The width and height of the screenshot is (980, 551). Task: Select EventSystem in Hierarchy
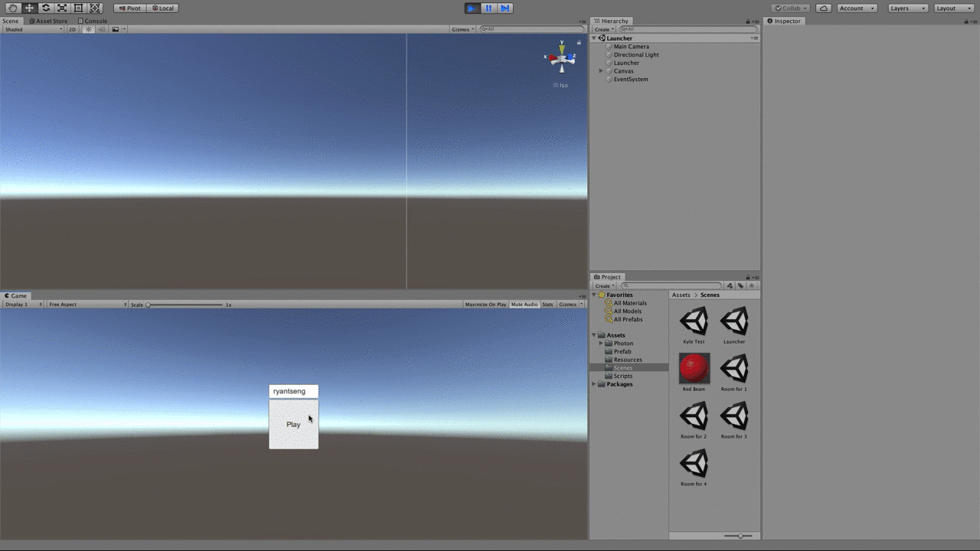tap(631, 79)
